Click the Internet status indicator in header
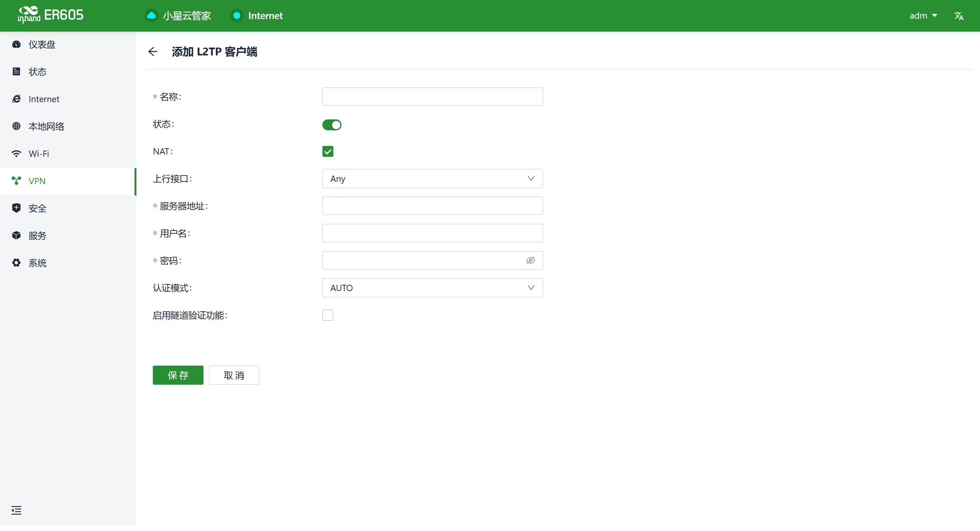Screen dimensions: 980x531 coord(237,16)
